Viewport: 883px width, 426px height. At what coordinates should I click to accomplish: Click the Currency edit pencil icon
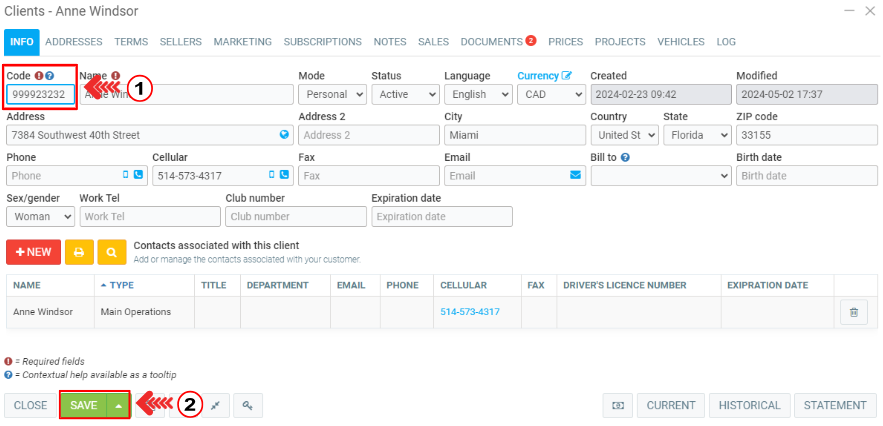coord(567,76)
